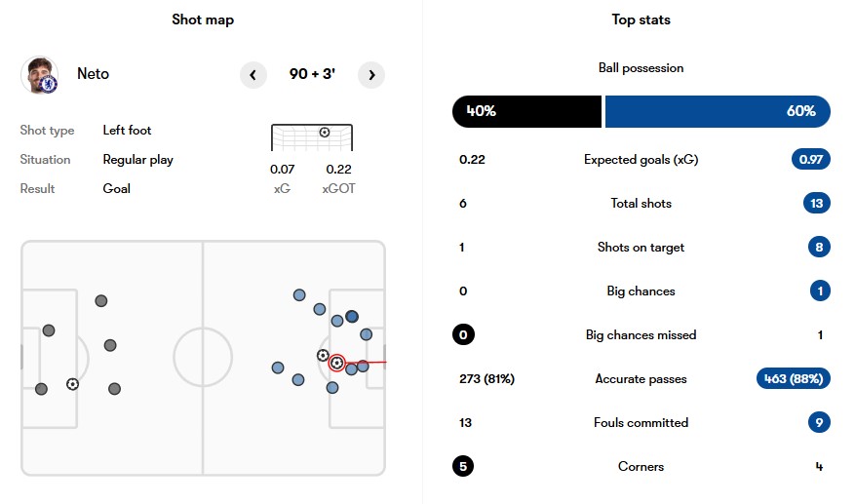Click the 0.97 xG value badge
The image size is (855, 504).
(811, 159)
